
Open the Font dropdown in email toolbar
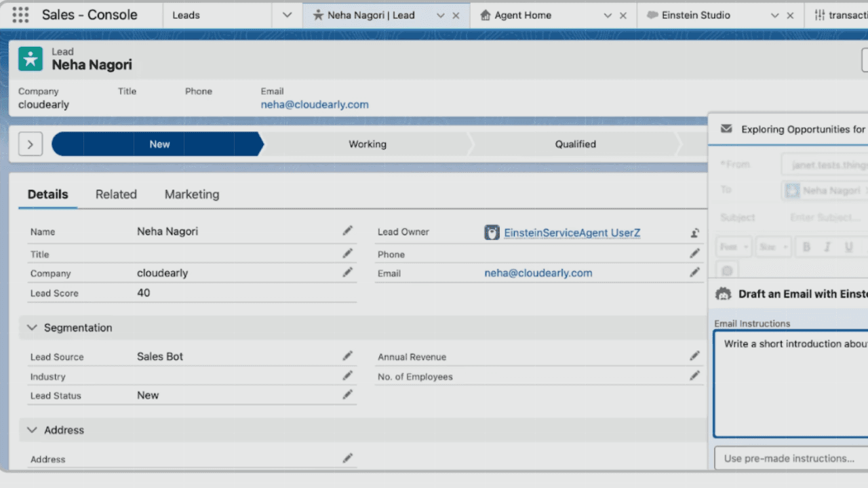(734, 247)
